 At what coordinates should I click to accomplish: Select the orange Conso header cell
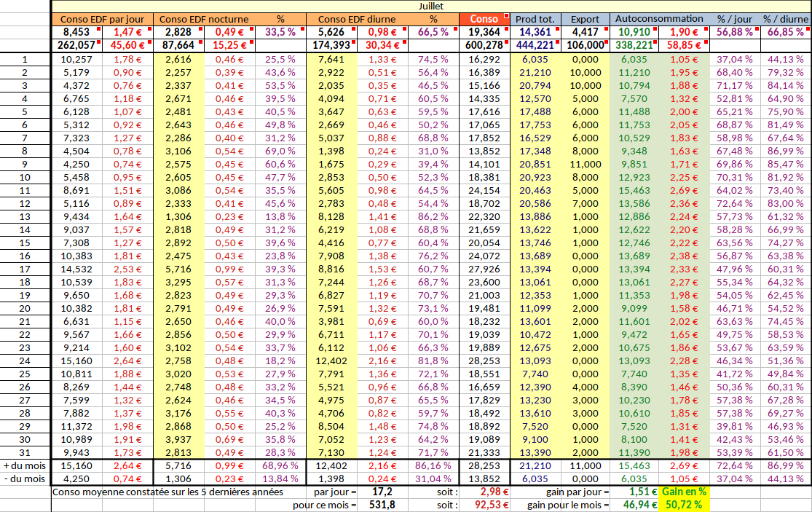coord(484,19)
